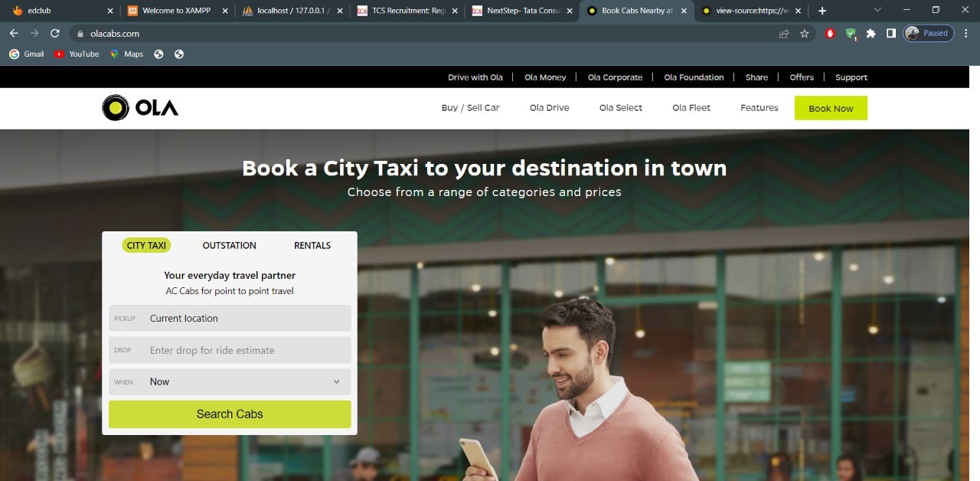This screenshot has width=980, height=481.
Task: Close the Welcome to XAMPP tab
Action: tap(225, 11)
